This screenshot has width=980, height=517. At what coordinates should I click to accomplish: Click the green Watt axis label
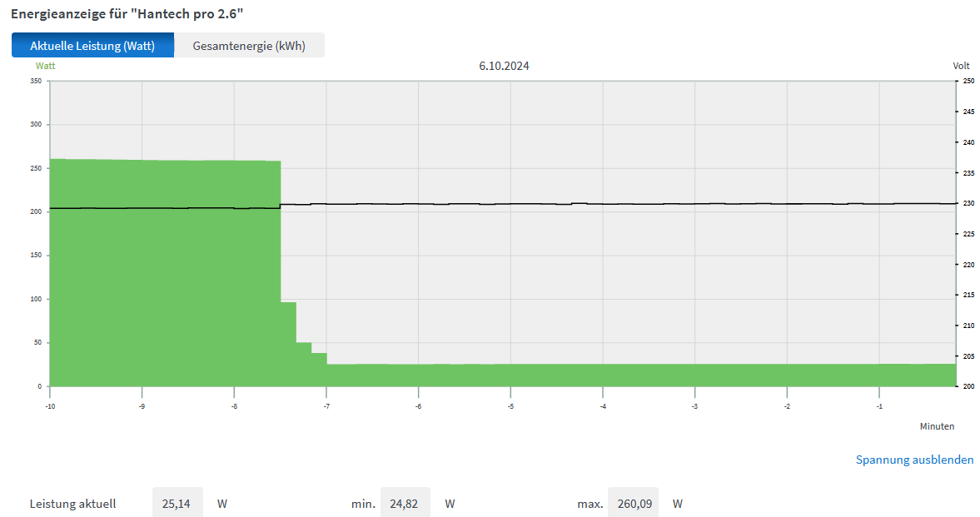coord(45,65)
